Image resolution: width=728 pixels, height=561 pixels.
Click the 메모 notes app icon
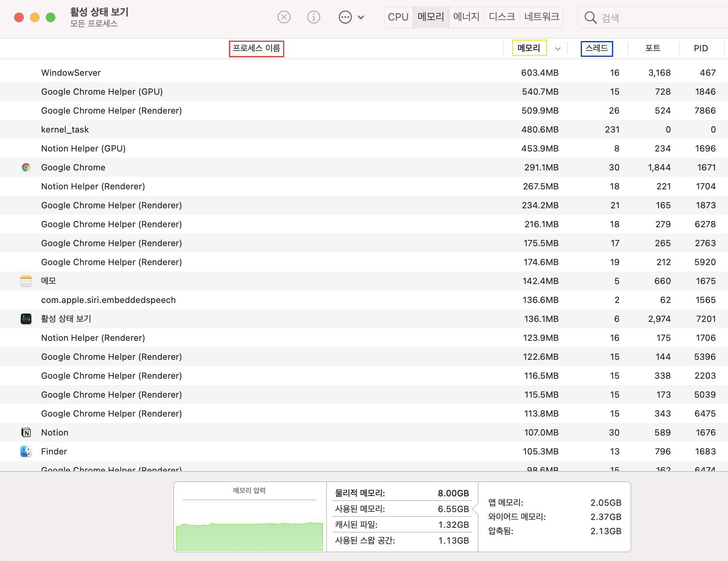[26, 281]
